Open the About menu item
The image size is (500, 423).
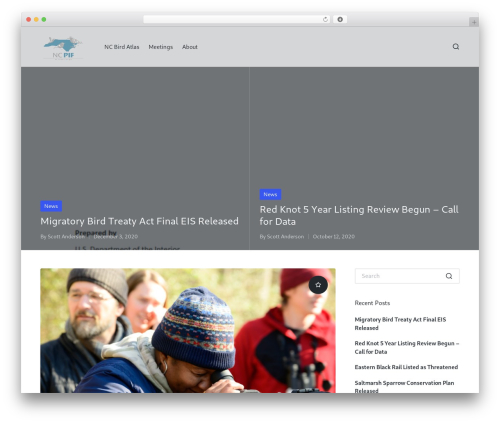tap(190, 47)
